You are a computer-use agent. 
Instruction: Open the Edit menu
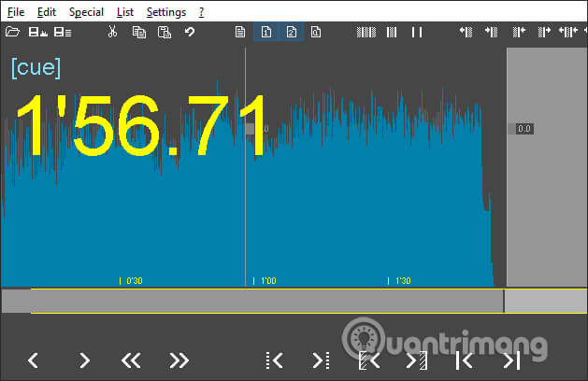(x=47, y=12)
